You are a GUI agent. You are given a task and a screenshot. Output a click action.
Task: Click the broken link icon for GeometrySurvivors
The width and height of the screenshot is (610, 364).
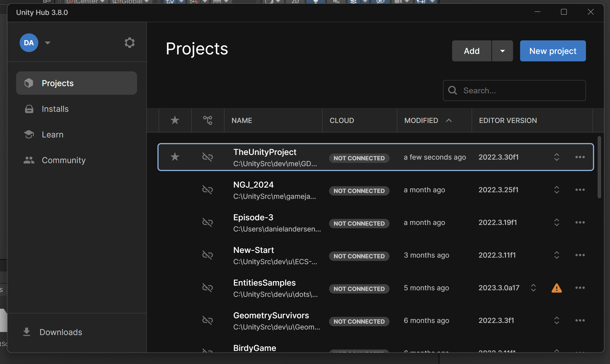tap(207, 320)
